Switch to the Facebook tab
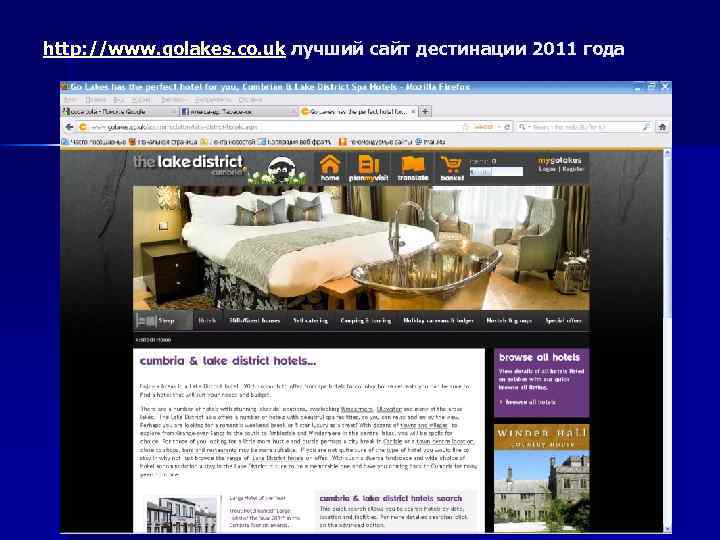The image size is (720, 540). (x=238, y=111)
